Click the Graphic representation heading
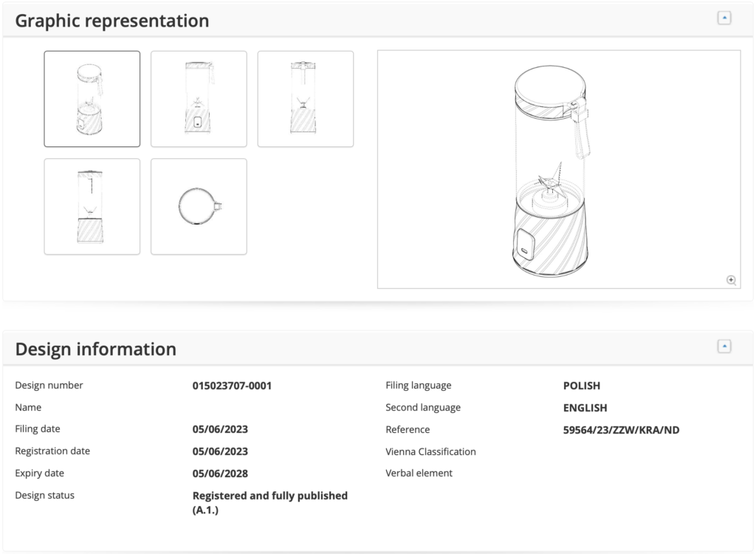 point(112,21)
